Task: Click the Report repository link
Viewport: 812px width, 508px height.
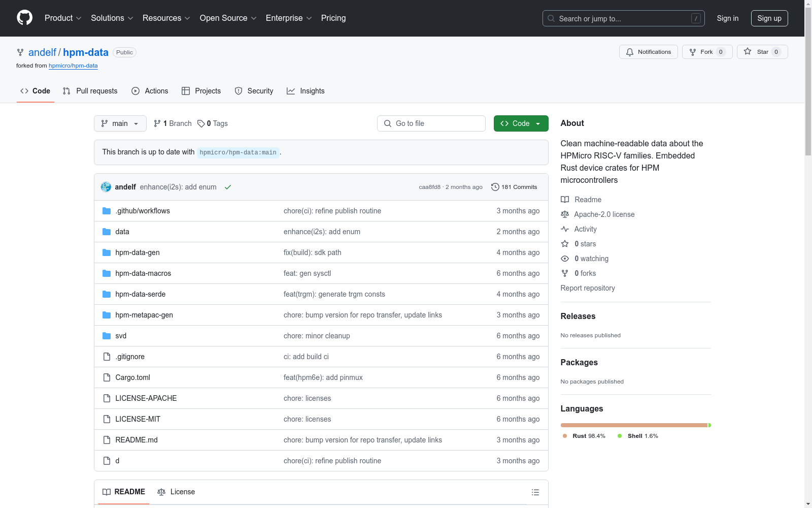Action: coord(588,288)
